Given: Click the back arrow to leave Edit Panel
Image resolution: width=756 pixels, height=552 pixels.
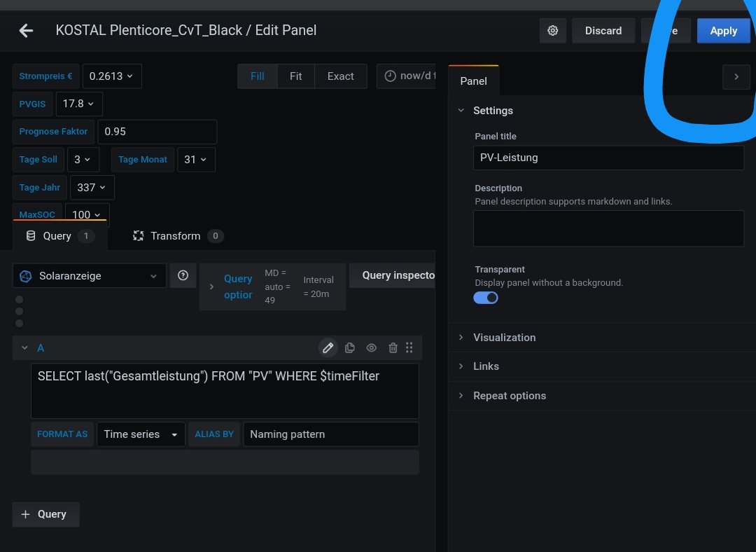Looking at the screenshot, I should pos(26,30).
